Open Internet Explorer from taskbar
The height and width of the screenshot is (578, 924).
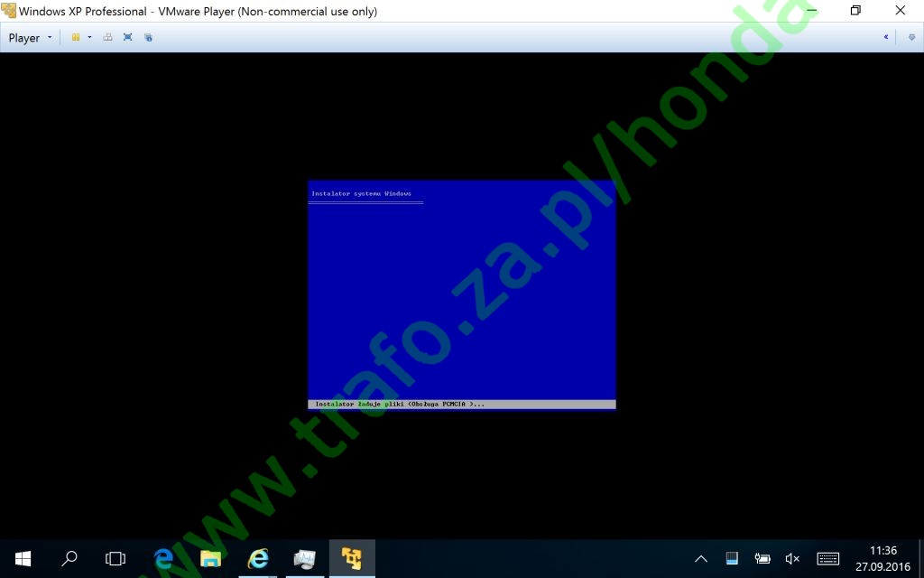(257, 558)
